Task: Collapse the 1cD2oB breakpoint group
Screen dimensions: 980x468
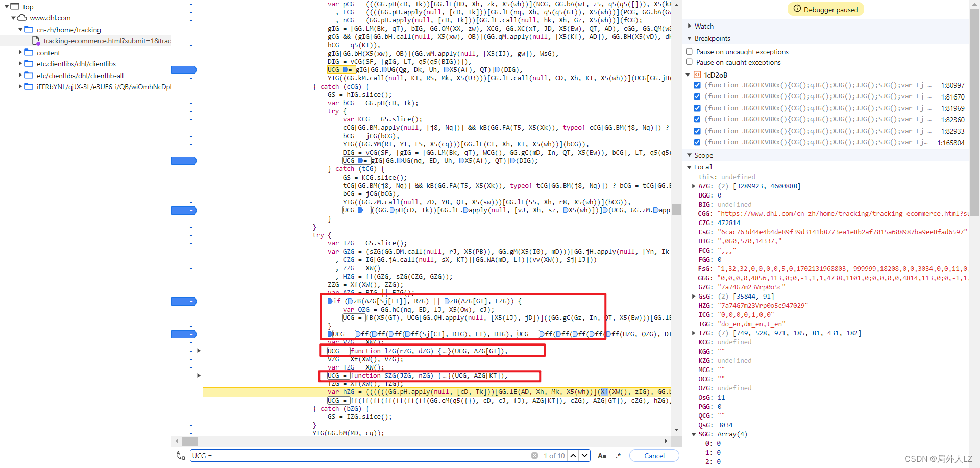Action: click(688, 75)
